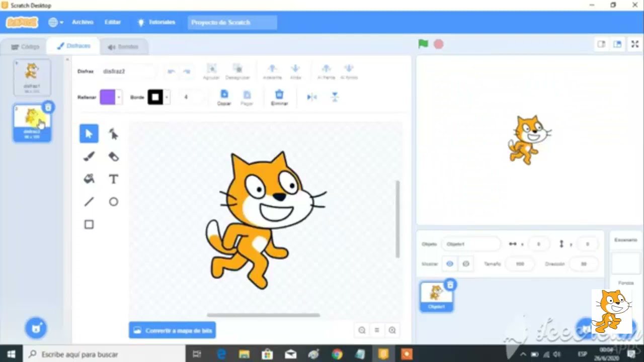Open the Windows Start menu
Image resolution: width=644 pixels, height=362 pixels.
pos(11,354)
